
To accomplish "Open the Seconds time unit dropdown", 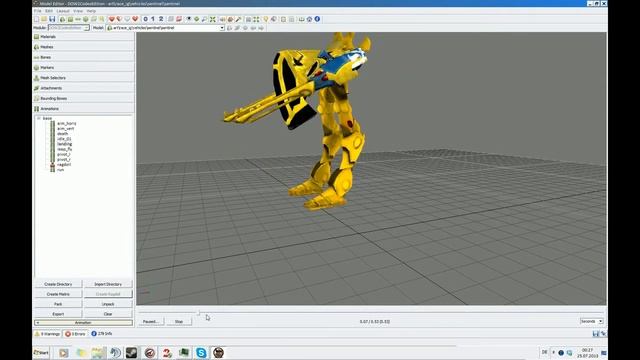I will [591, 321].
